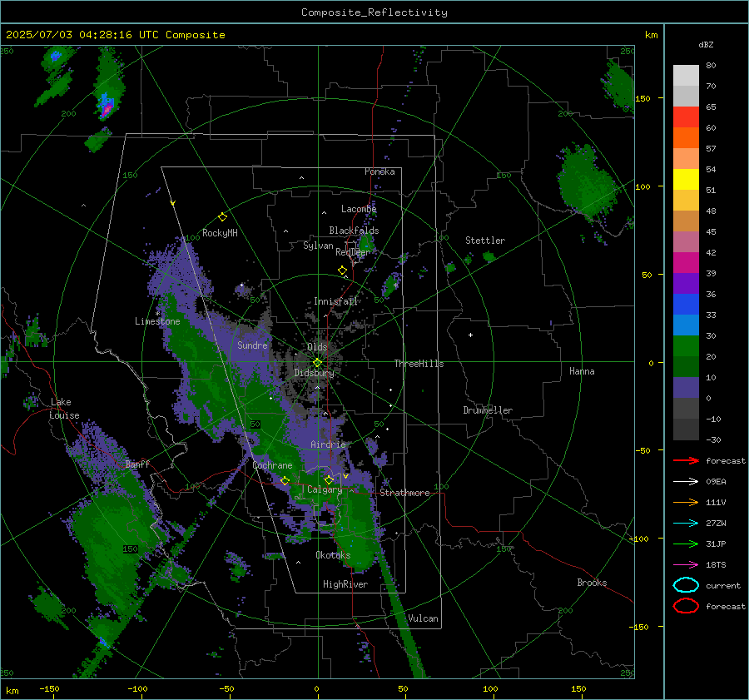Click the Limestone label
Image resolution: width=749 pixels, height=700 pixels.
pos(157,321)
